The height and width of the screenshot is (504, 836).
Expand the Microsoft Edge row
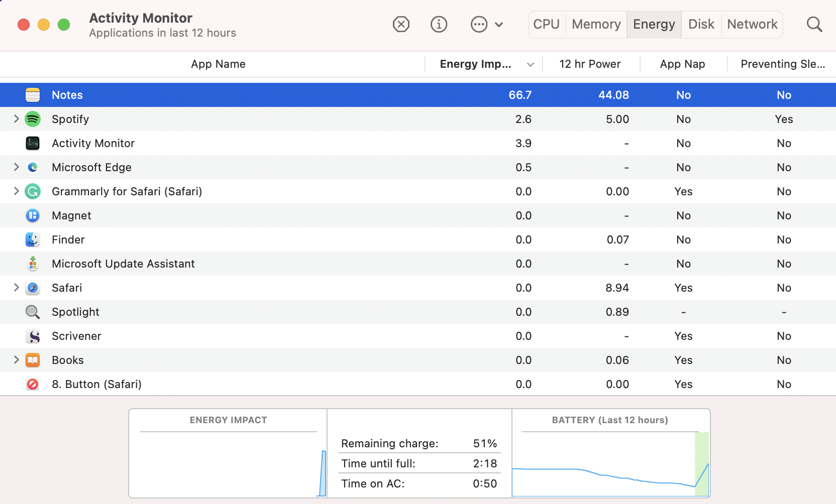click(x=16, y=167)
